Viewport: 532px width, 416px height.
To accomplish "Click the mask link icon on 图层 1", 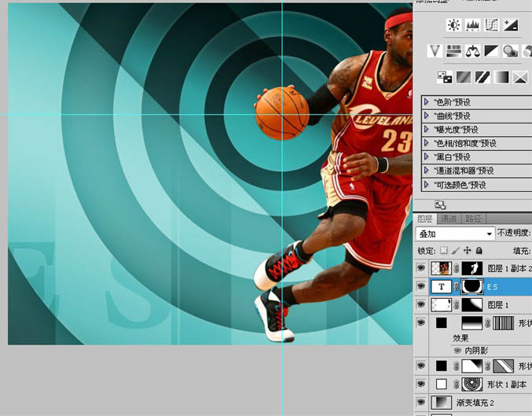I will coord(456,305).
